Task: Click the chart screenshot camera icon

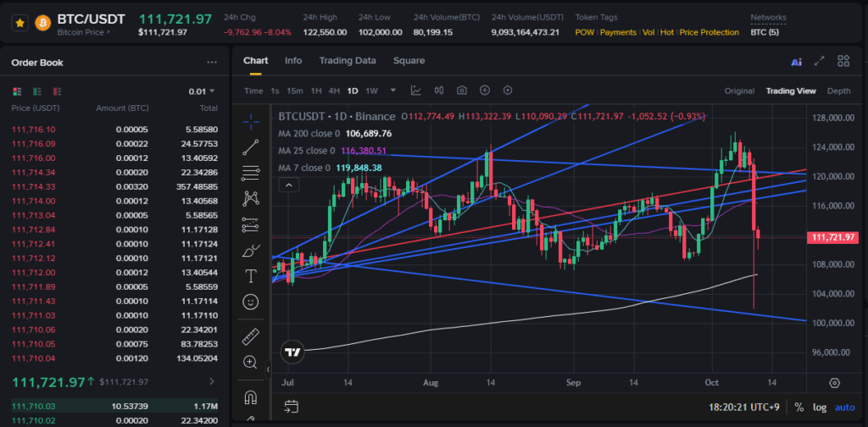Action: click(462, 91)
